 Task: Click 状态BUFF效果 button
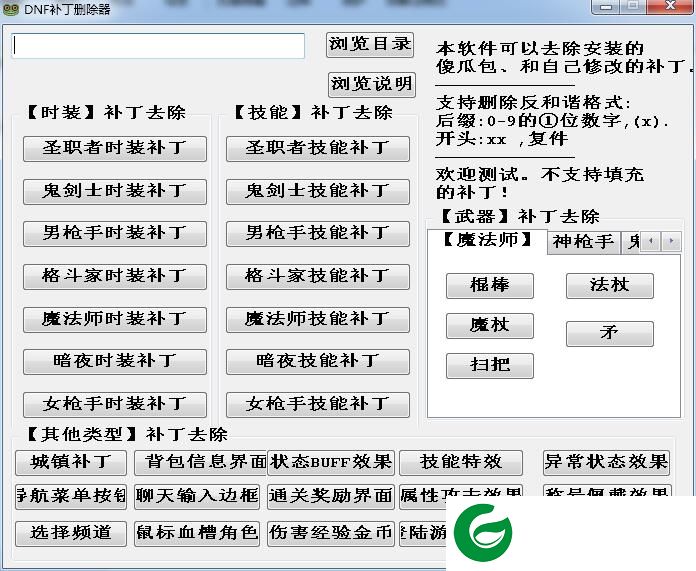tap(331, 463)
